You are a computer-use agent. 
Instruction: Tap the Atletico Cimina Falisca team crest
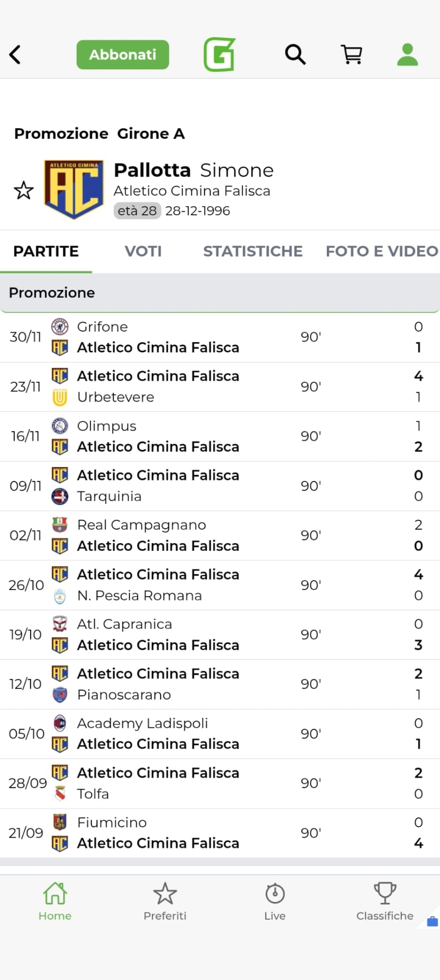coord(74,189)
